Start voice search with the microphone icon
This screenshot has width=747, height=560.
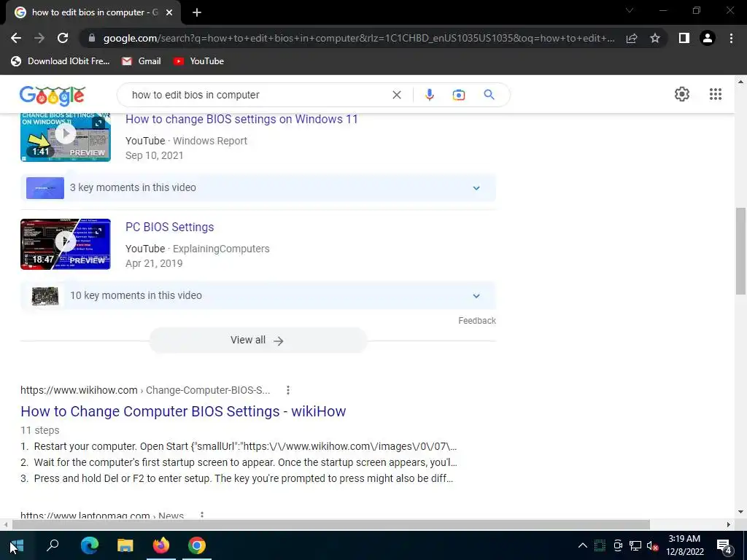[429, 95]
